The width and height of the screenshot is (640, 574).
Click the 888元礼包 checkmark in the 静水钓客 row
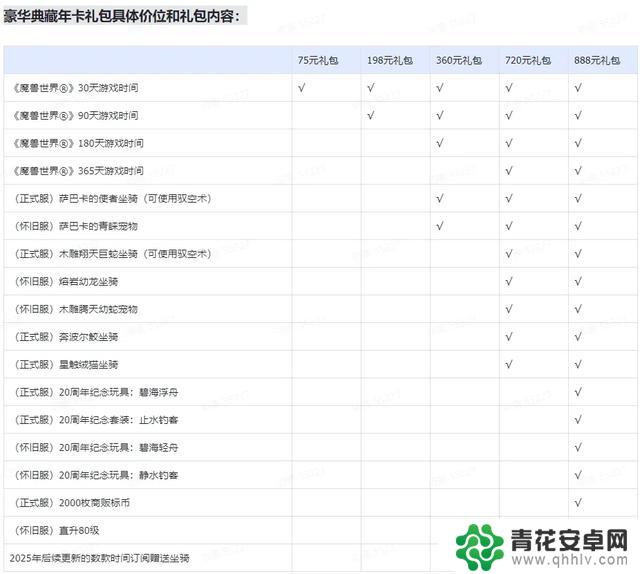click(578, 475)
